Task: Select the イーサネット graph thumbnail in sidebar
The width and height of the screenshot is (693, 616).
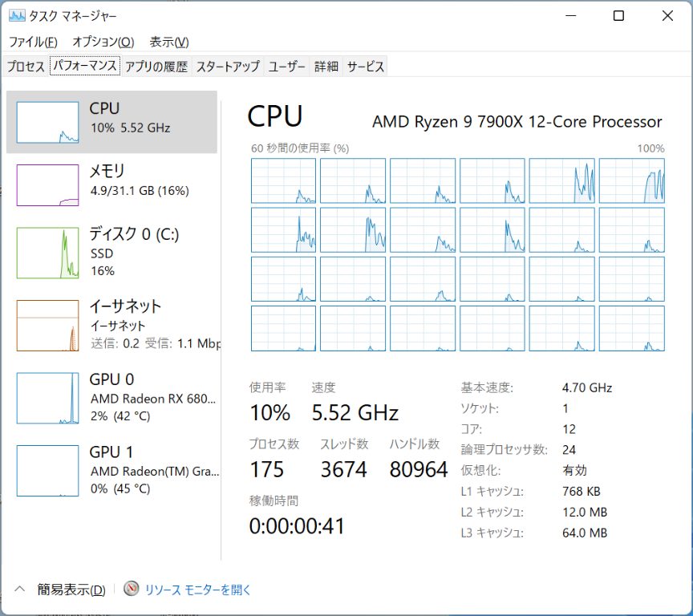Action: pyautogui.click(x=48, y=325)
